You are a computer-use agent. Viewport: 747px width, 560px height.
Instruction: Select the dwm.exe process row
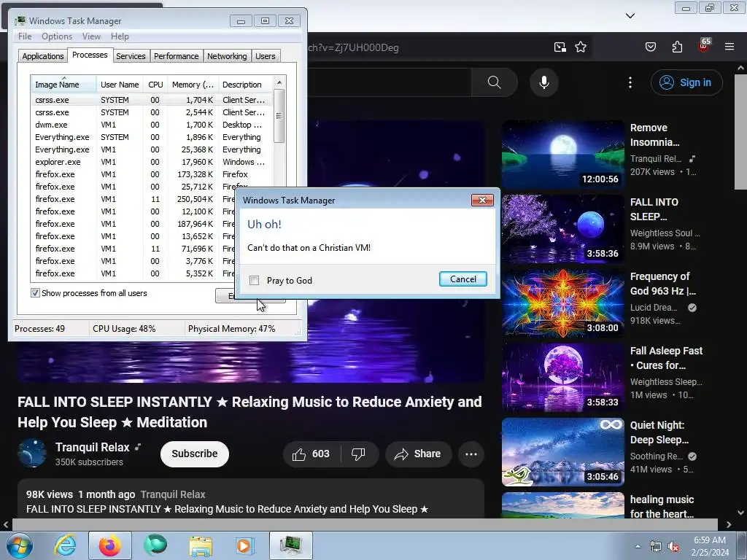[152, 125]
